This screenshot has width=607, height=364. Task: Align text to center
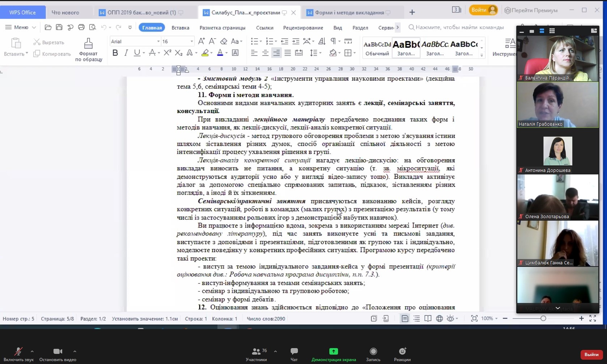(265, 53)
